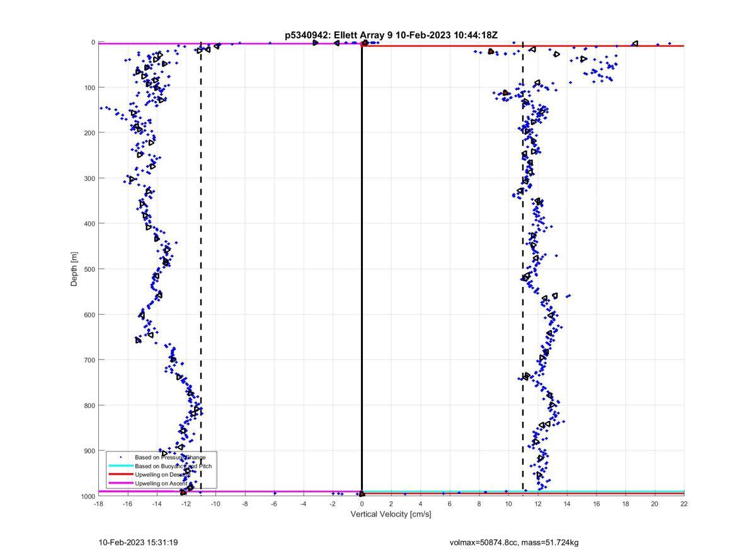Click the red line sample in the legend
756x558 pixels.
click(120, 475)
